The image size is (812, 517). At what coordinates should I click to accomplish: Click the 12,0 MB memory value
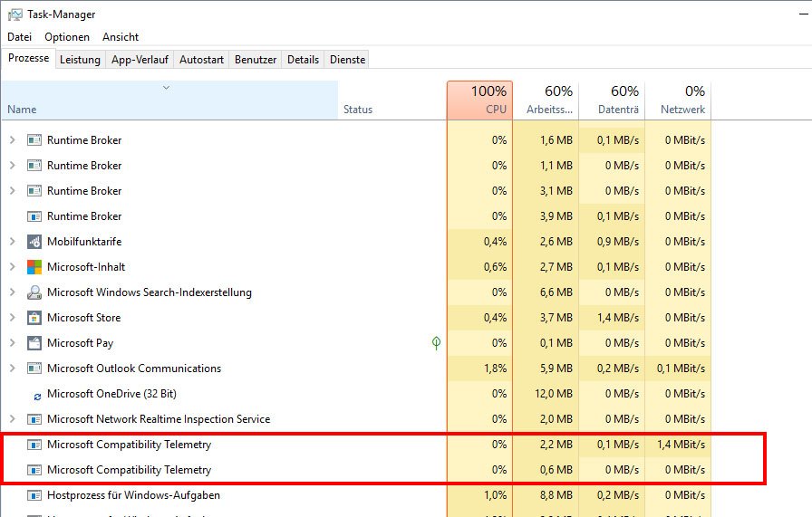(554, 394)
